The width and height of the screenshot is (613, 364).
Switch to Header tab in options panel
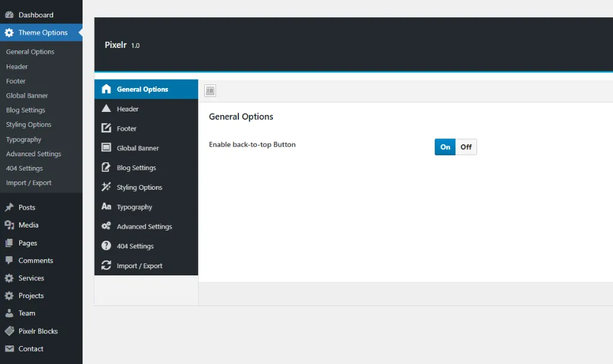pyautogui.click(x=128, y=109)
